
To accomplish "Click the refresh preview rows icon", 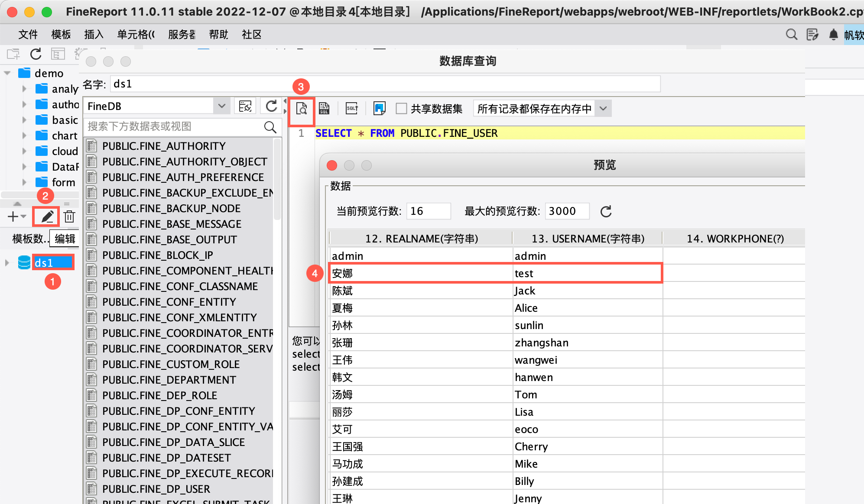I will pyautogui.click(x=606, y=211).
